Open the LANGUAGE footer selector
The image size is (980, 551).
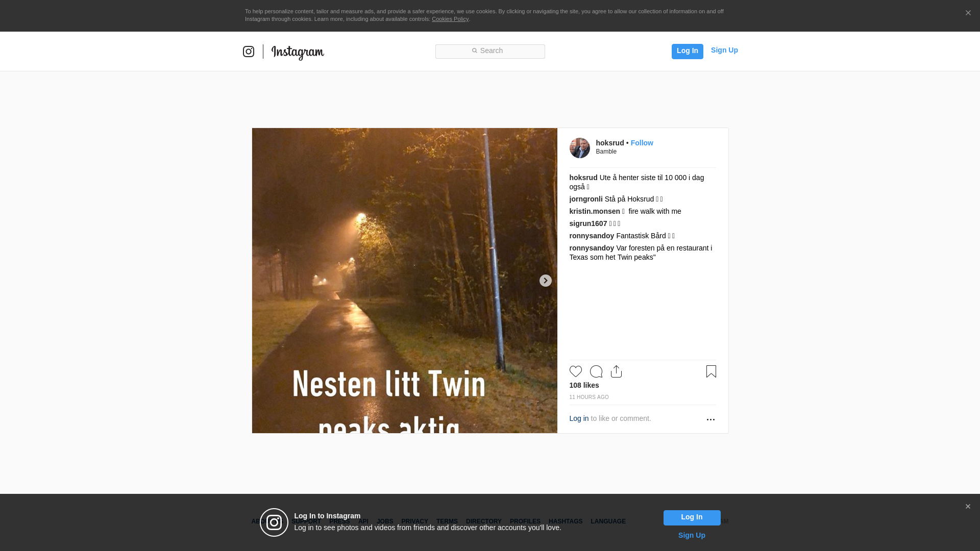click(608, 521)
